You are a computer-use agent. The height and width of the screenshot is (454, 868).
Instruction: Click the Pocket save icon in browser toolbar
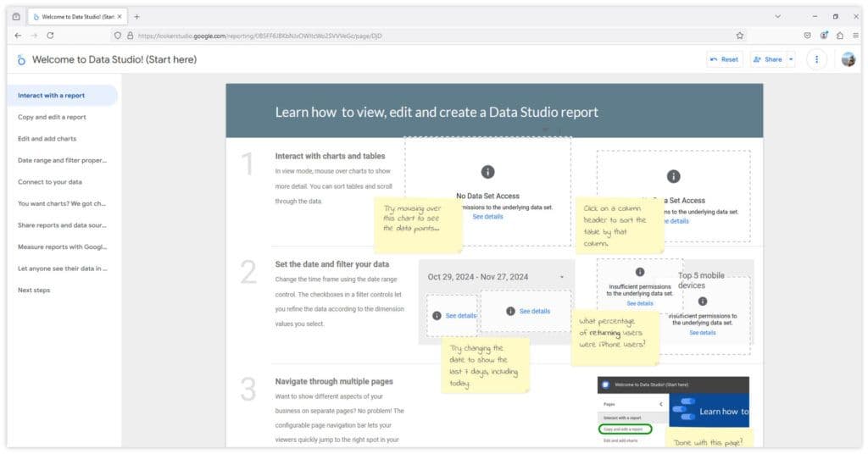[x=807, y=36]
